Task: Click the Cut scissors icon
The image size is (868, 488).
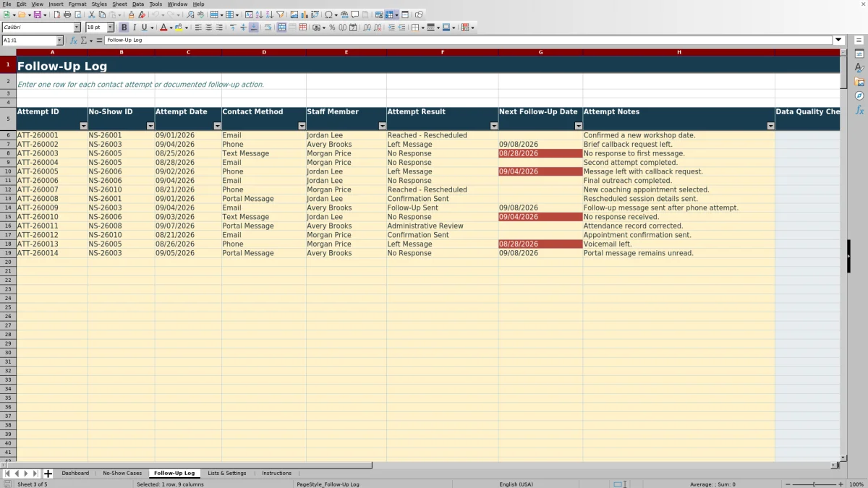Action: point(92,14)
